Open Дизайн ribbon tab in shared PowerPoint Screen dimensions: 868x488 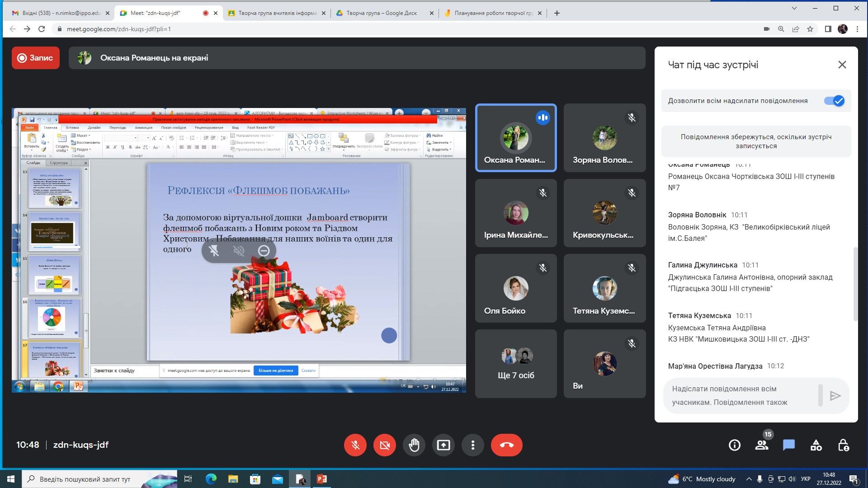tap(94, 128)
